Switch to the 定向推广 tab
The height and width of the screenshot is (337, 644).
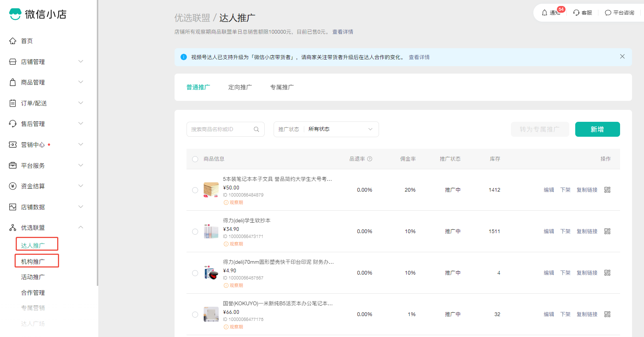click(x=240, y=87)
